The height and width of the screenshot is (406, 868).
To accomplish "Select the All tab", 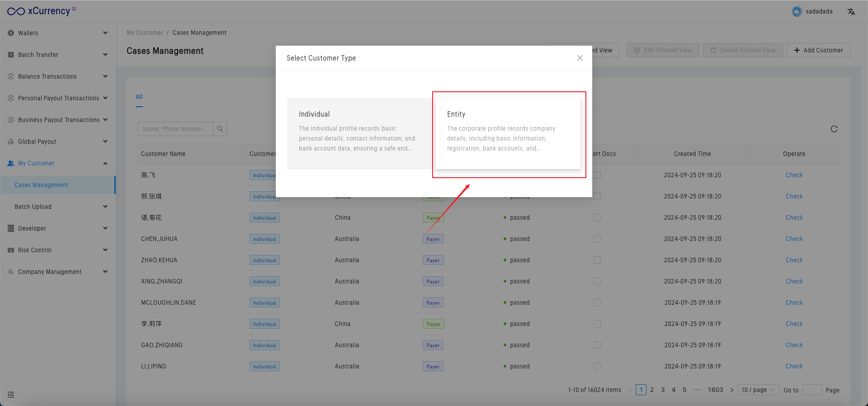I will pos(139,97).
